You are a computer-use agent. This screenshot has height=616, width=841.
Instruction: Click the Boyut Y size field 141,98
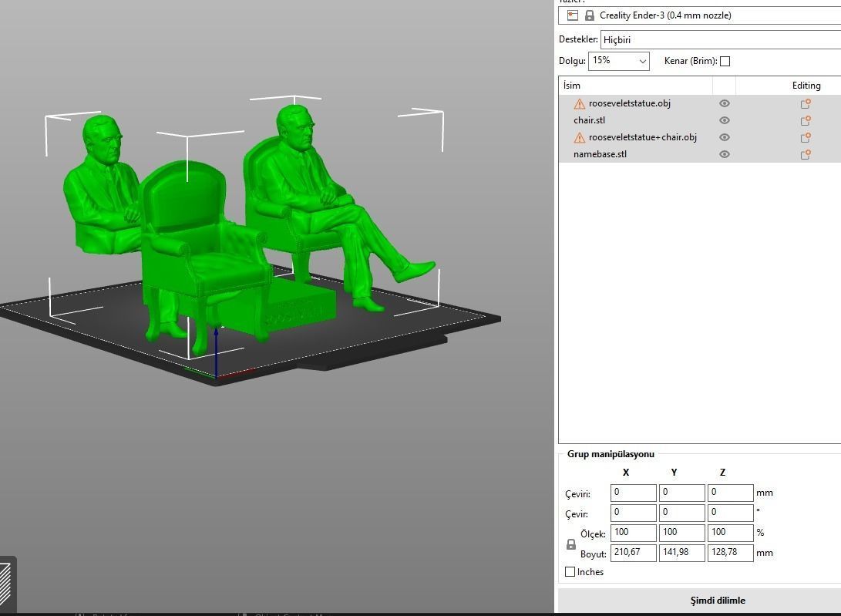coord(681,553)
